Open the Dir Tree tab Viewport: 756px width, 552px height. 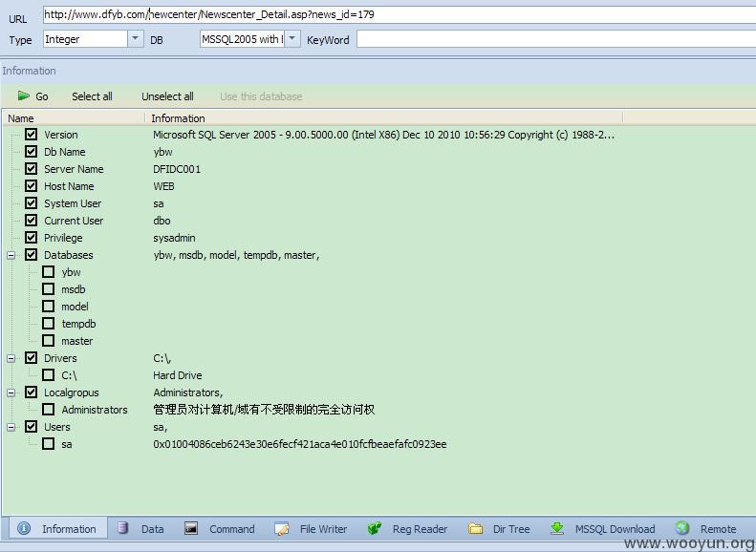coord(500,529)
